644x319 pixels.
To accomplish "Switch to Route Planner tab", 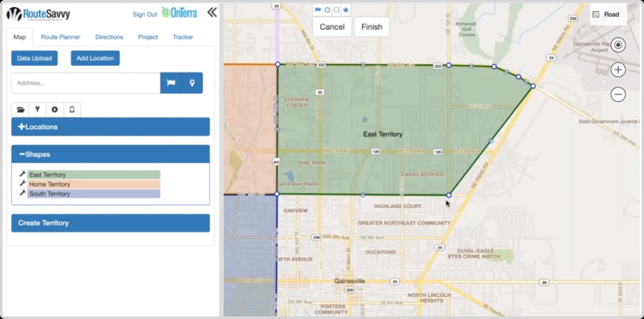I will (60, 37).
